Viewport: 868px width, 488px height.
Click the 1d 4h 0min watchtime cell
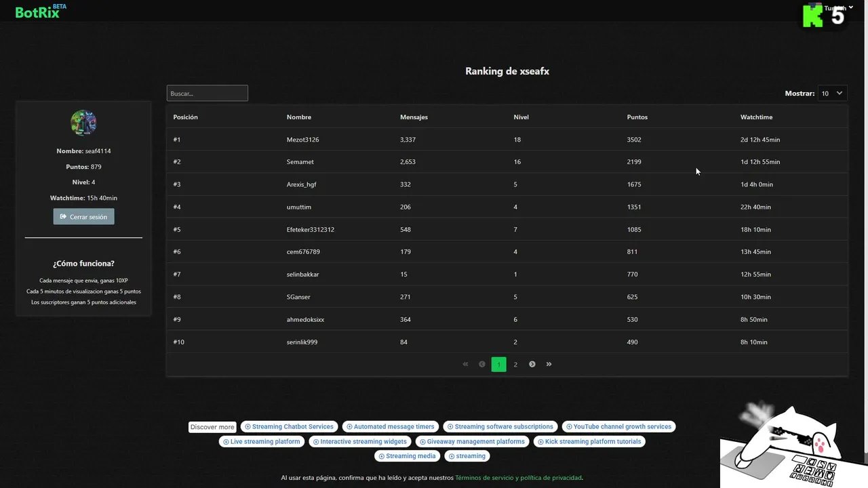pos(757,184)
